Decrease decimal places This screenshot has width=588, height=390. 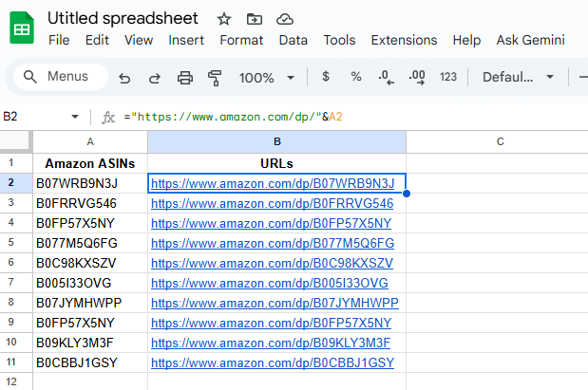(386, 77)
